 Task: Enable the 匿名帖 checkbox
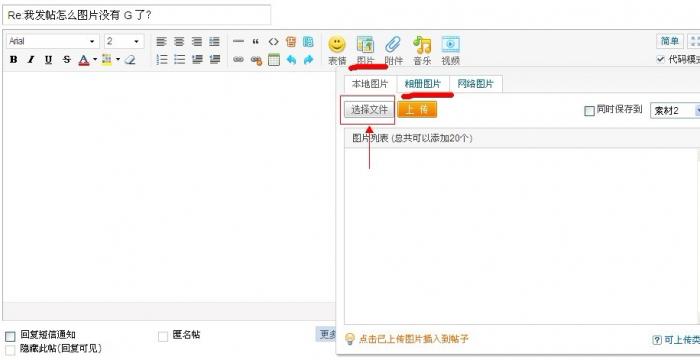pos(163,336)
